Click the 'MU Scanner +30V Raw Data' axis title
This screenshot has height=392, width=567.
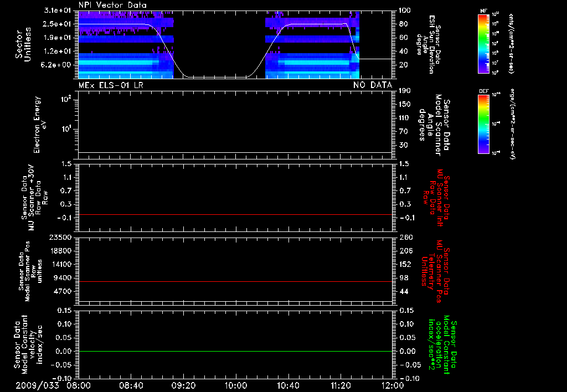[x=35, y=198]
